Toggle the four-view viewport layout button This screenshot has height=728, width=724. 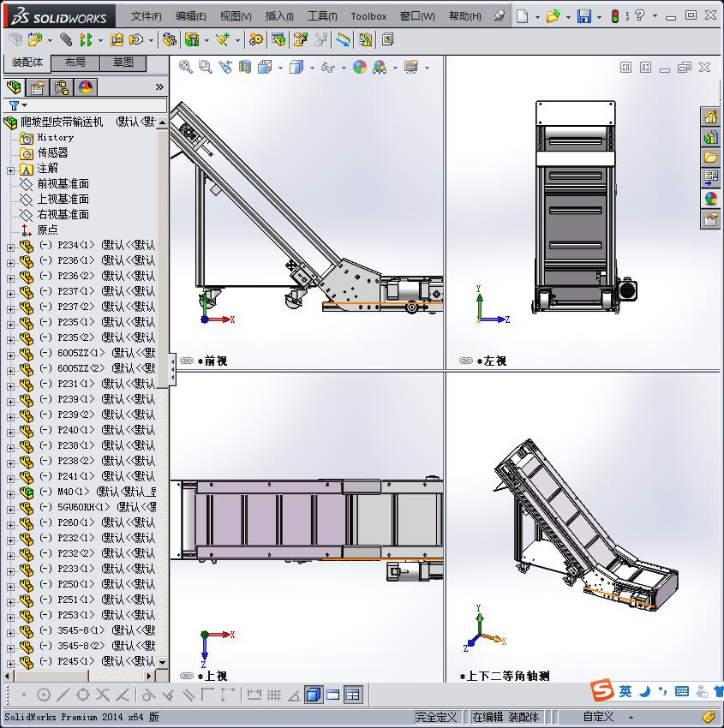point(353,695)
